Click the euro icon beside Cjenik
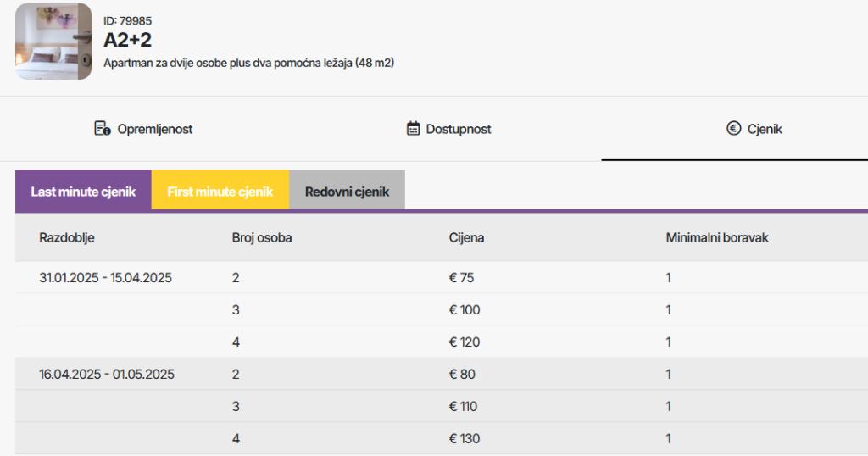This screenshot has width=868, height=456. click(x=733, y=129)
